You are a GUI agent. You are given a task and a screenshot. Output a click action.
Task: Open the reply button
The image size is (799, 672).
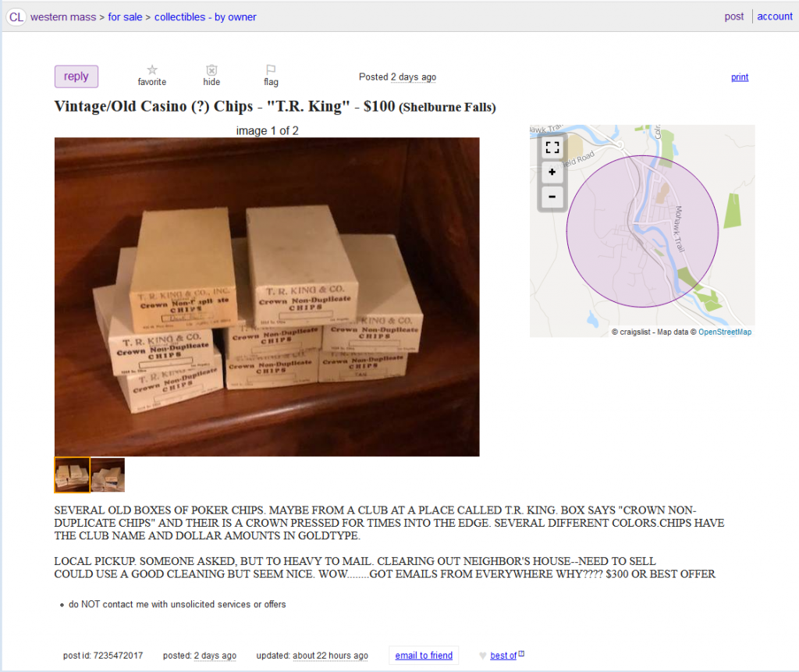[76, 76]
